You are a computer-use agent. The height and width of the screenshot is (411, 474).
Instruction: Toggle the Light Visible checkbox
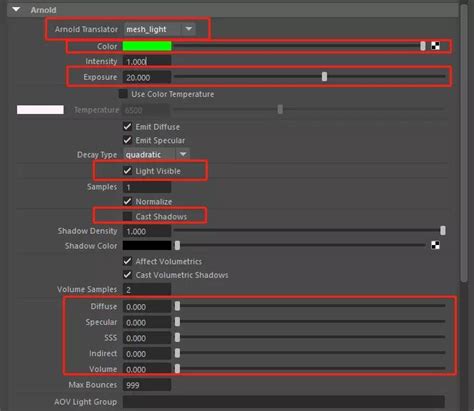[127, 171]
